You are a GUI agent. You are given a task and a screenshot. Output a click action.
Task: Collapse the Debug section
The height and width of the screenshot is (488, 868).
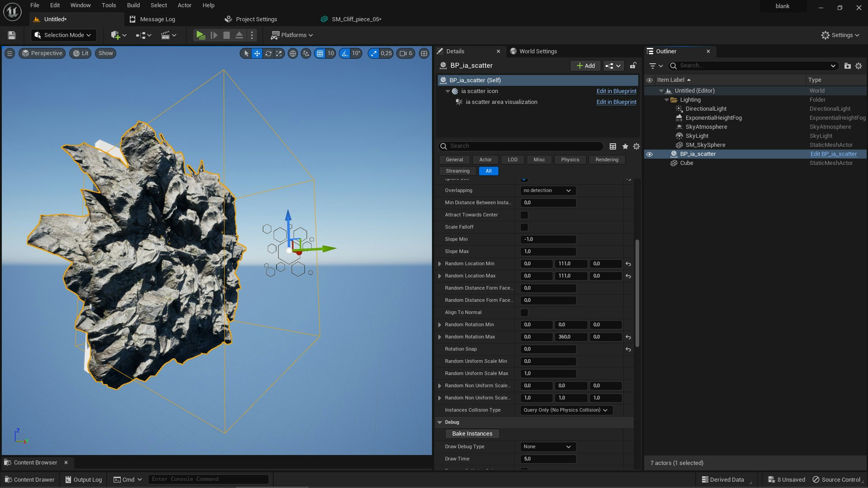pyautogui.click(x=439, y=422)
